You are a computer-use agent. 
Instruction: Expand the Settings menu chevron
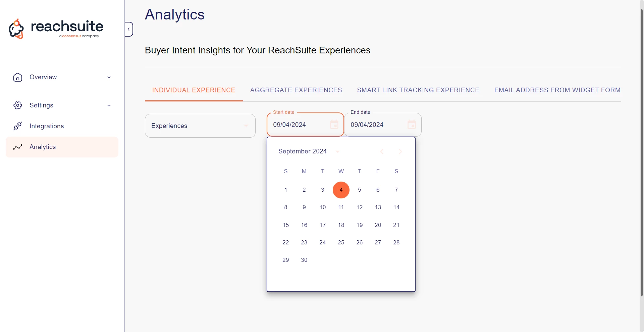109,106
